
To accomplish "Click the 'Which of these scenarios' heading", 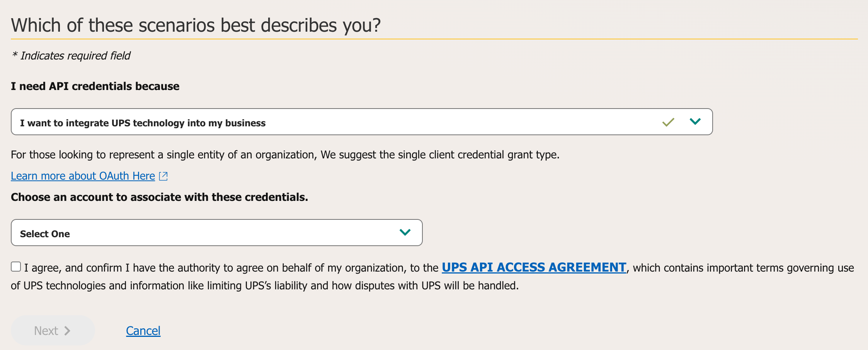I will click(x=196, y=25).
